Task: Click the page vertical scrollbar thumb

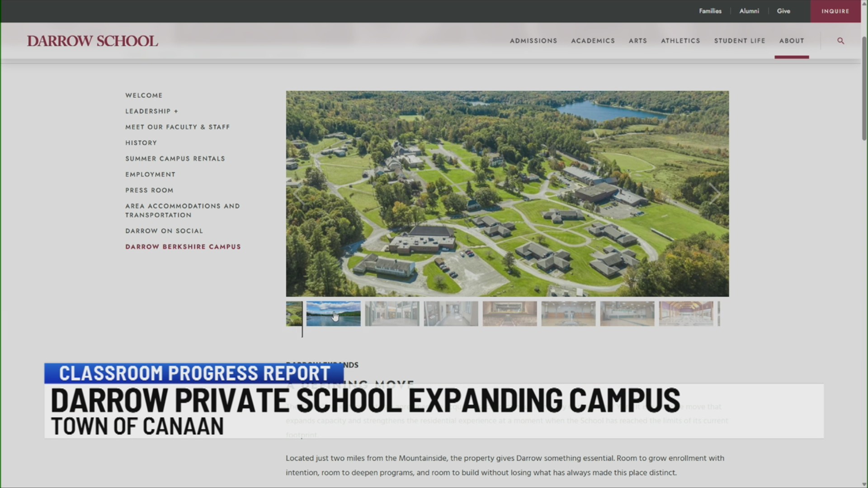Action: click(x=864, y=88)
